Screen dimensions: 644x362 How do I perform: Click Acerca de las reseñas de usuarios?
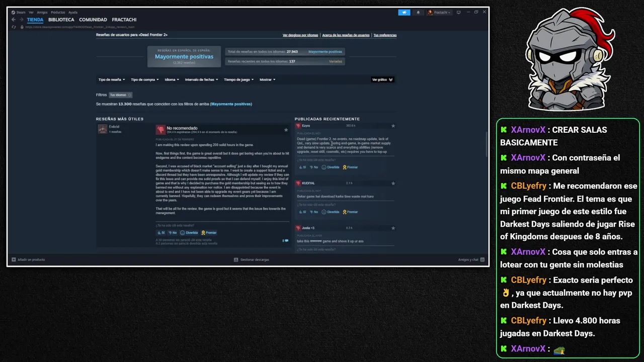coord(346,35)
